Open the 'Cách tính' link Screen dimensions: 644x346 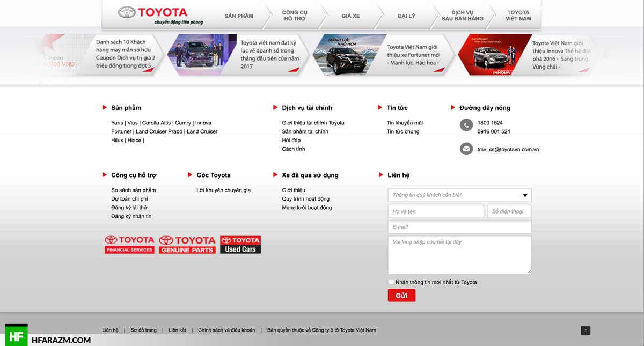[294, 149]
